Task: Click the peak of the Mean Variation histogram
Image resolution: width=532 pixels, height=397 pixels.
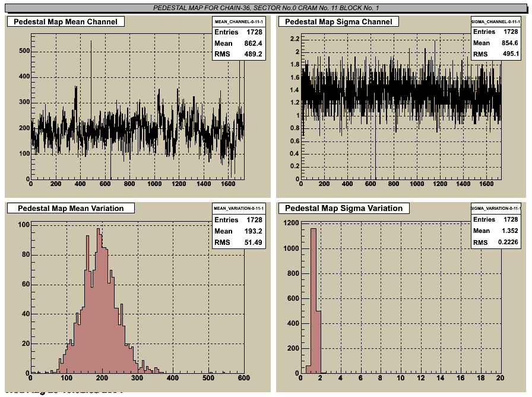Action: [x=99, y=301]
